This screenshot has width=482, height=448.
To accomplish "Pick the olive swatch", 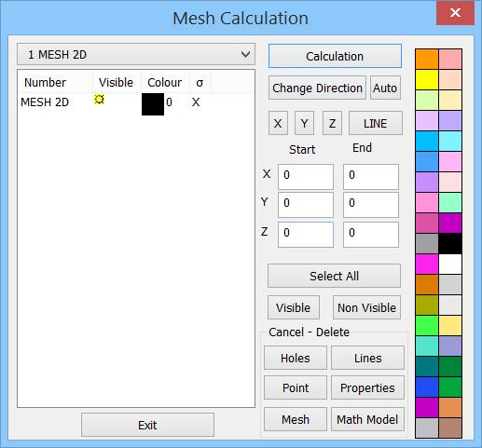I will pos(427,305).
